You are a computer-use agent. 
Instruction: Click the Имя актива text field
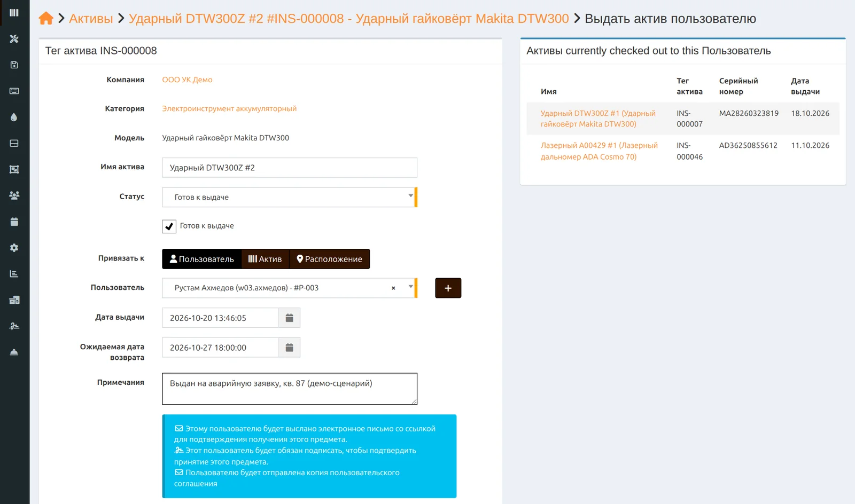click(x=289, y=168)
